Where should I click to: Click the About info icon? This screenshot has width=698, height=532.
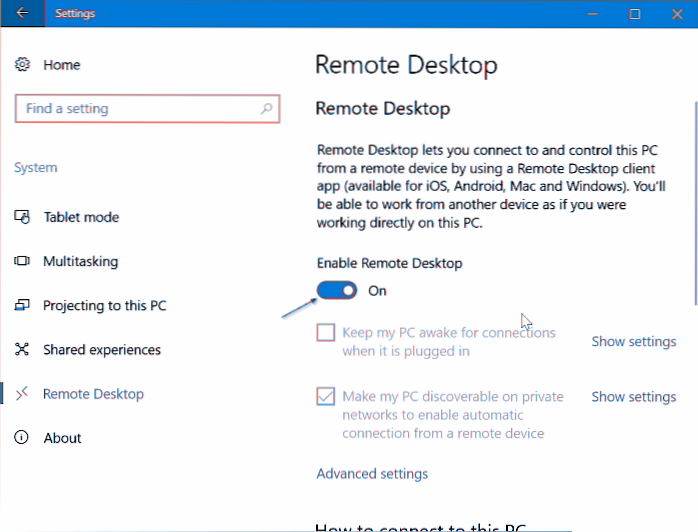click(x=23, y=438)
